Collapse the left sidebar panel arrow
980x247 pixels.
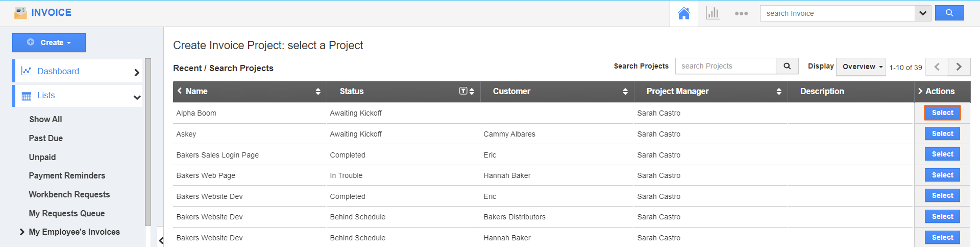point(161,240)
